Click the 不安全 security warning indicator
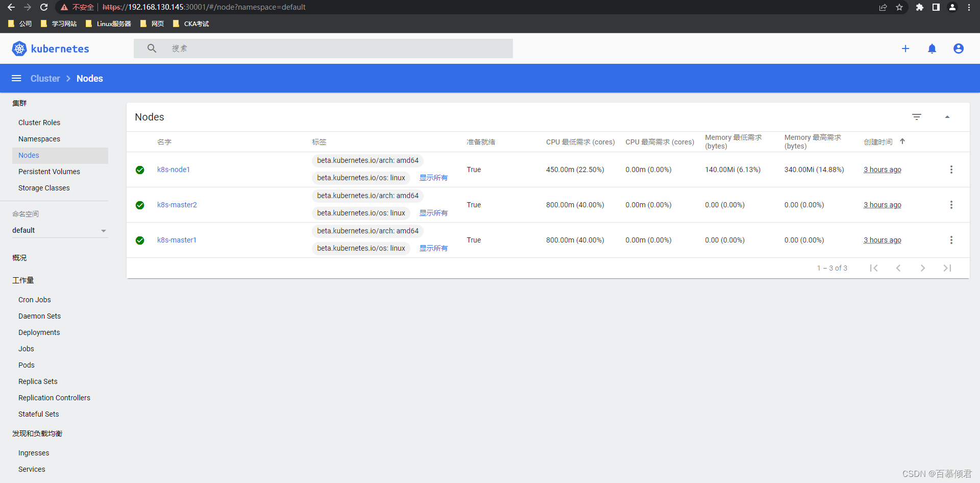 (78, 7)
